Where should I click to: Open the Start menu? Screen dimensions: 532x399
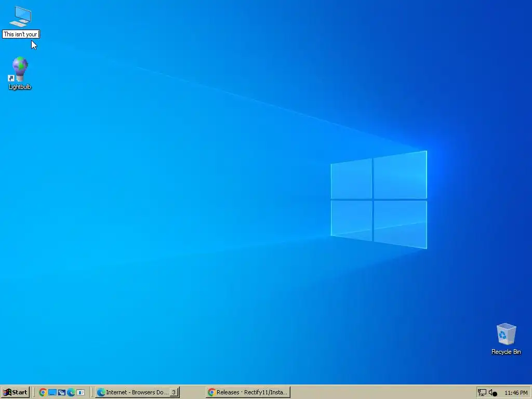pos(15,392)
